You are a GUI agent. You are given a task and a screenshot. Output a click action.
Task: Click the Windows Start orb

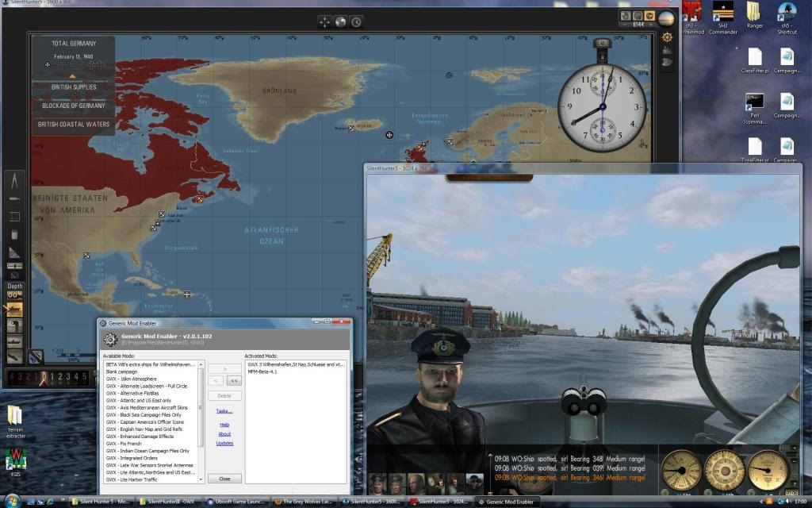[x=11, y=502]
